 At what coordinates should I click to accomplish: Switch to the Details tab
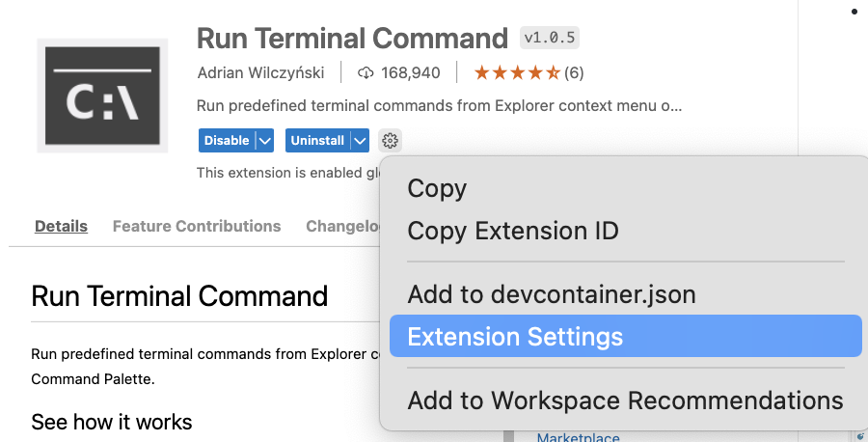pyautogui.click(x=61, y=226)
